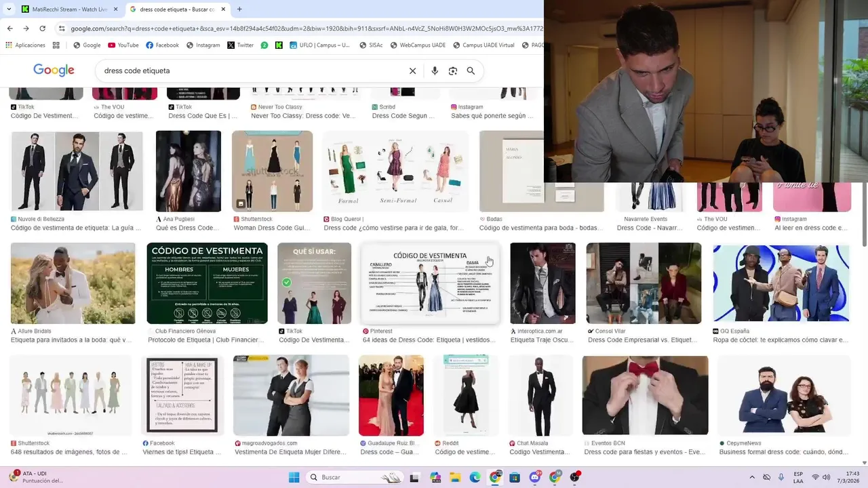Open Ana Pugliesi sequin dress thumbnail
This screenshot has height=488, width=868.
tap(189, 171)
